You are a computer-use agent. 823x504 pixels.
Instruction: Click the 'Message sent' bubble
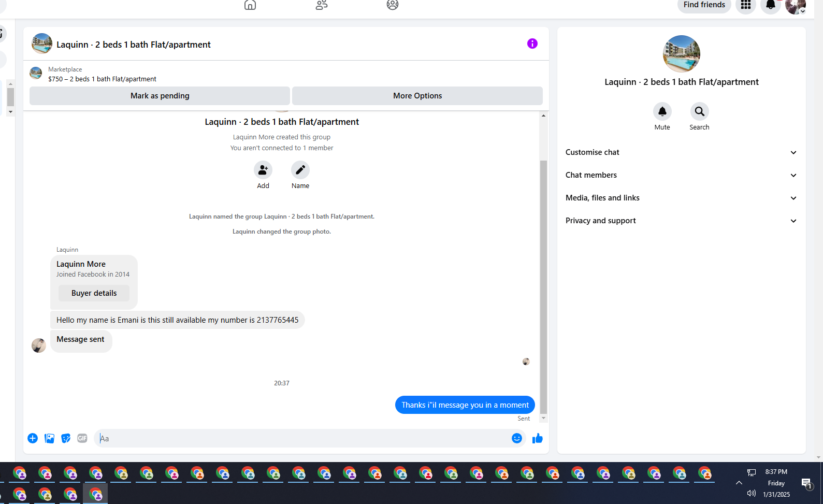(81, 341)
